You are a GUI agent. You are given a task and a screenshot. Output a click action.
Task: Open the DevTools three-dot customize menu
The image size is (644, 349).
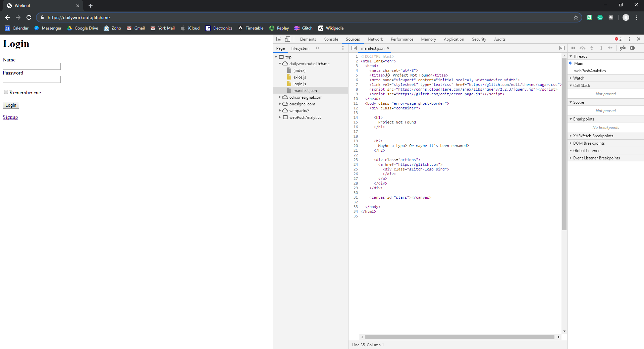coord(629,39)
